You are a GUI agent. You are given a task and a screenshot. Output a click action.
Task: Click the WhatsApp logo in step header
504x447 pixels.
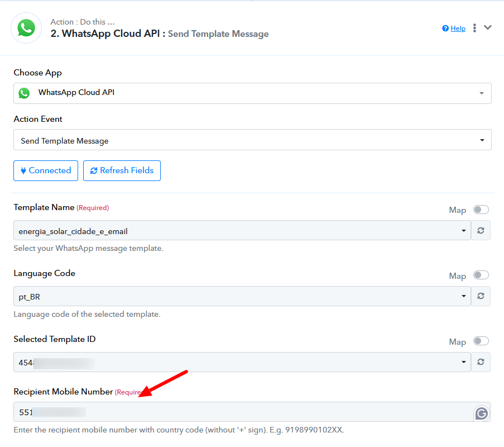(x=26, y=28)
